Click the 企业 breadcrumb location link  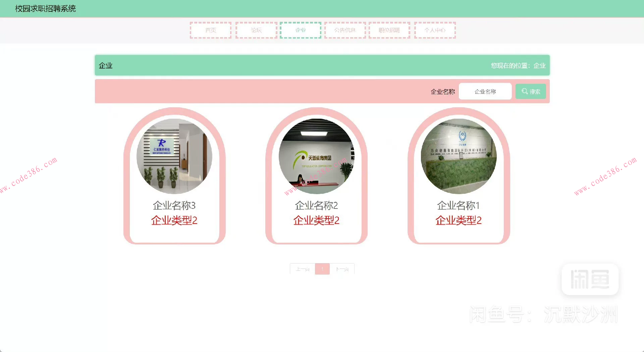[539, 65]
